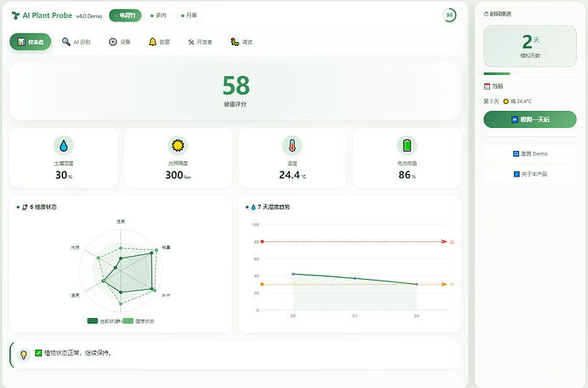The height and width of the screenshot is (388, 588).
Task: Click the 电量 axis label on radar chart
Action: point(166,247)
